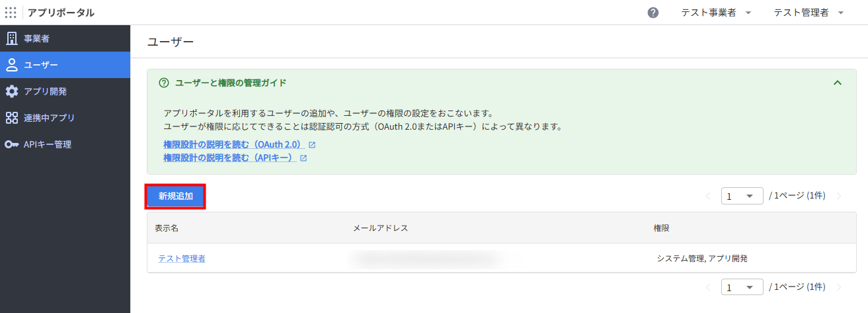Open the テスト管理者 account dropdown
Image resolution: width=868 pixels, height=313 pixels.
point(809,13)
